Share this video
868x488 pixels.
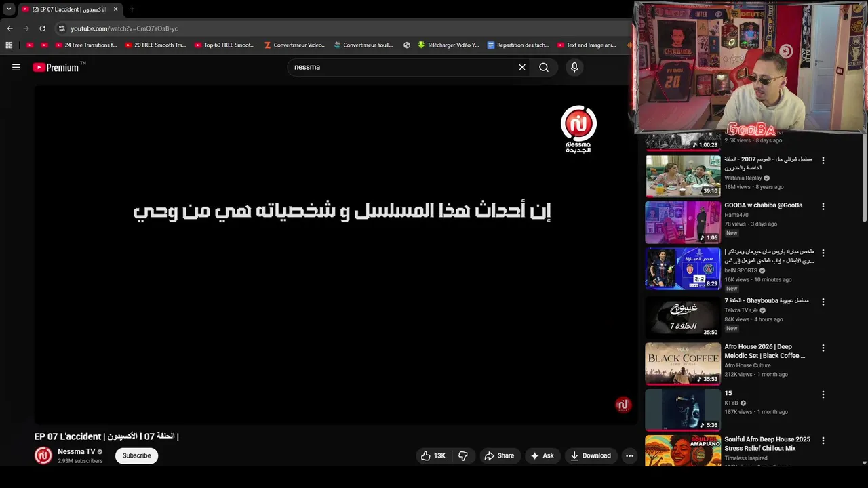(499, 455)
